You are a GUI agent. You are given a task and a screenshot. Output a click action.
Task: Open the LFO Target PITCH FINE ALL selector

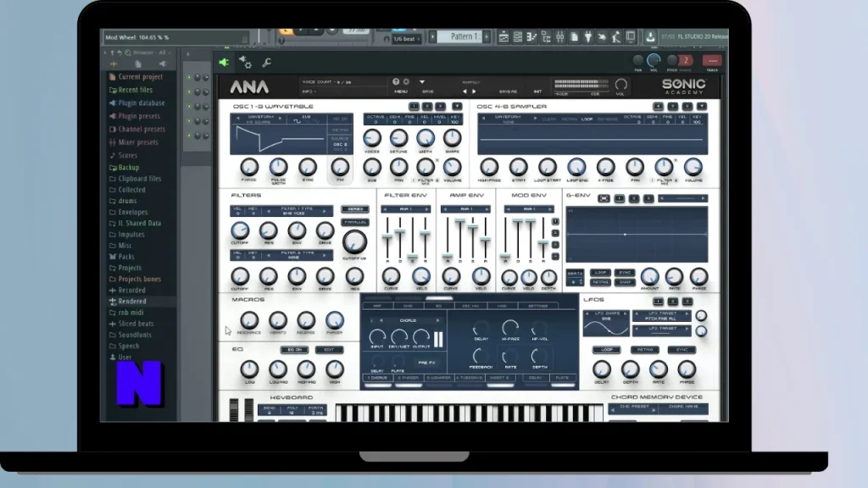click(662, 315)
